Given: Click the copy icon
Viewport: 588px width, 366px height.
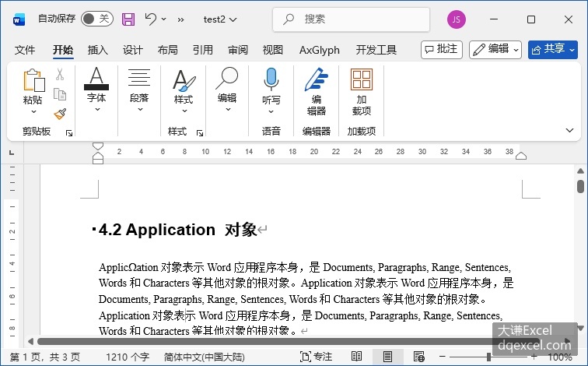Looking at the screenshot, I should (60, 94).
